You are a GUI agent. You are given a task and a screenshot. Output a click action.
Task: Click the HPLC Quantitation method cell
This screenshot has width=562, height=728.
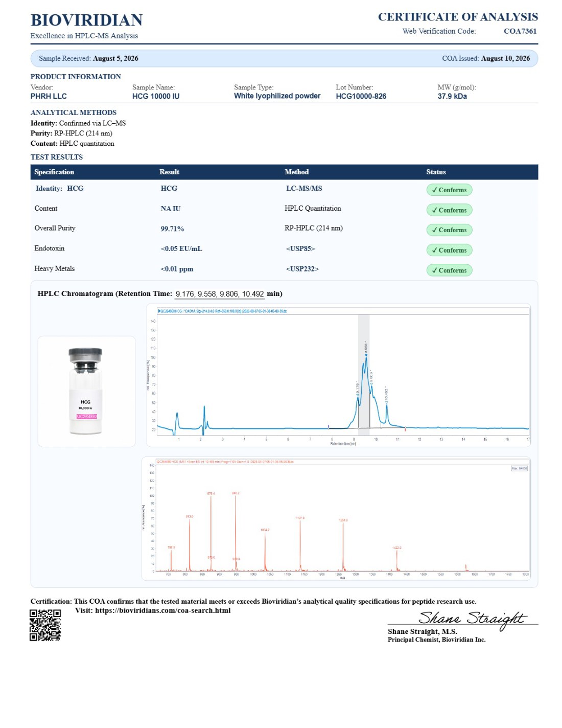pos(313,209)
